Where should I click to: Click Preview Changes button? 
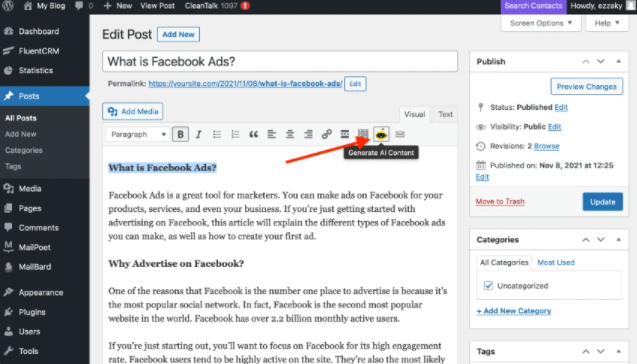click(x=587, y=87)
